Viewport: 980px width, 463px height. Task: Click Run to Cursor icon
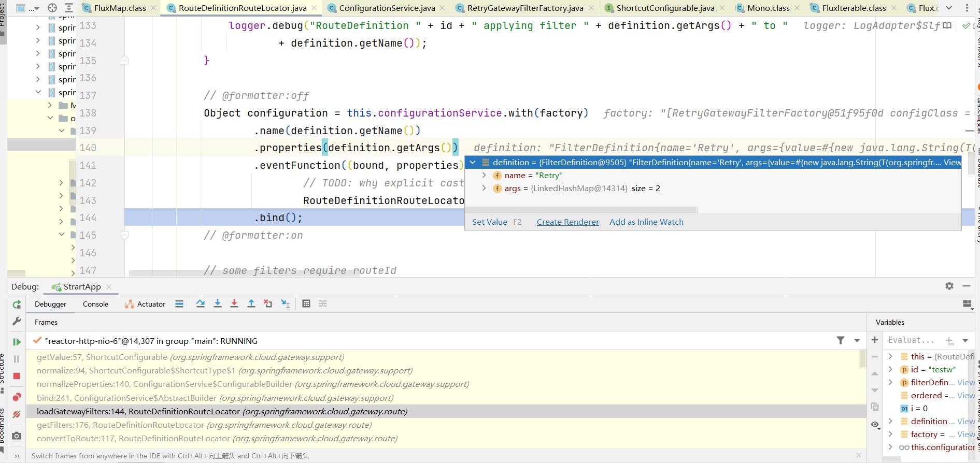pyautogui.click(x=286, y=304)
